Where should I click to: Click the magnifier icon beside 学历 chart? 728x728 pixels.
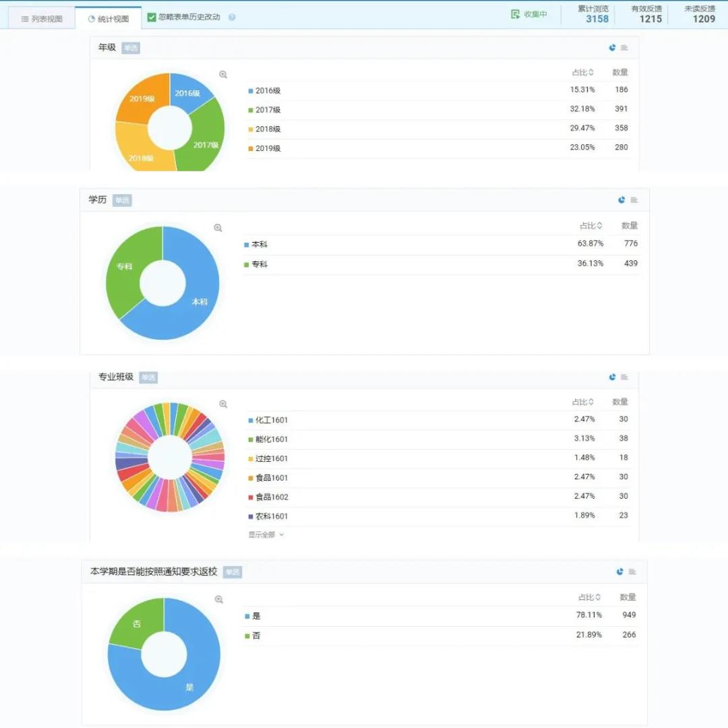tap(218, 229)
